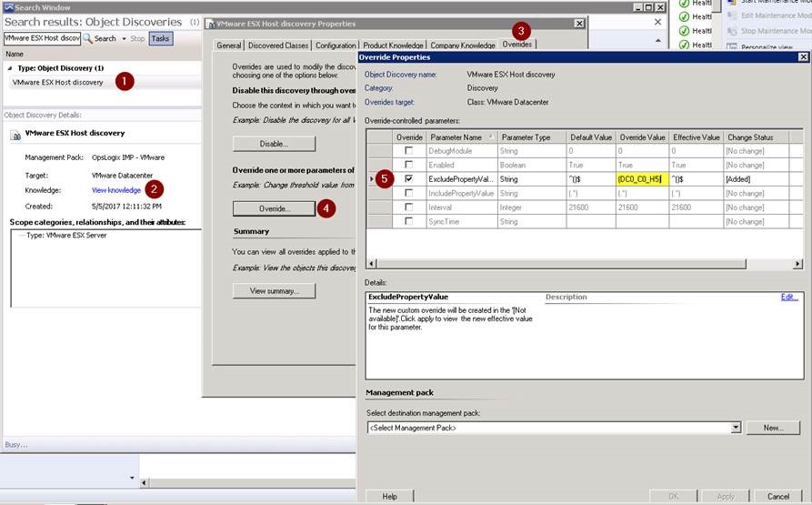Click the View knowledge link
Screen dimensions: 812x505
pos(116,190)
